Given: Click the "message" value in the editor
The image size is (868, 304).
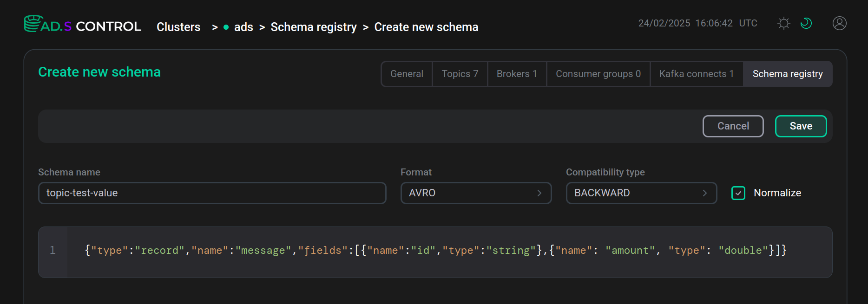Looking at the screenshot, I should [263, 251].
